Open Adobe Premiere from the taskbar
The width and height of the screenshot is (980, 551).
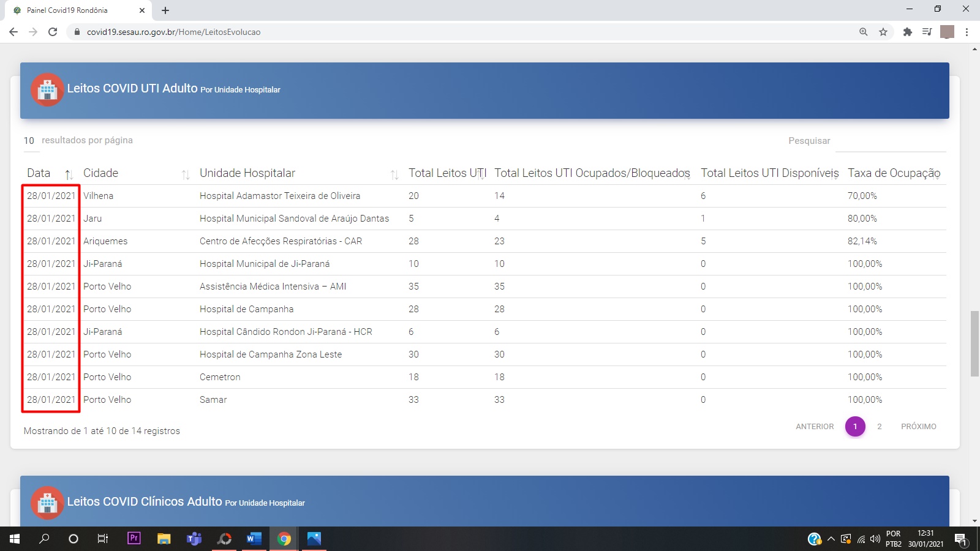134,539
